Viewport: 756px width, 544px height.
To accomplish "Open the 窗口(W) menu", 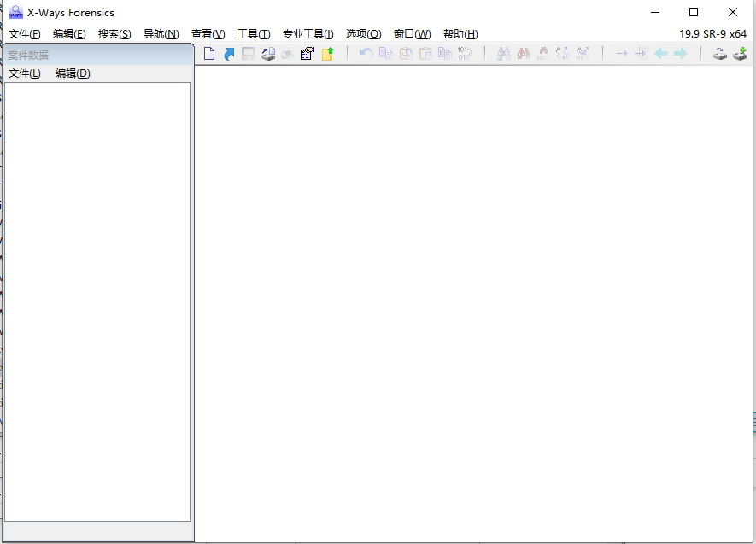I will coord(413,33).
